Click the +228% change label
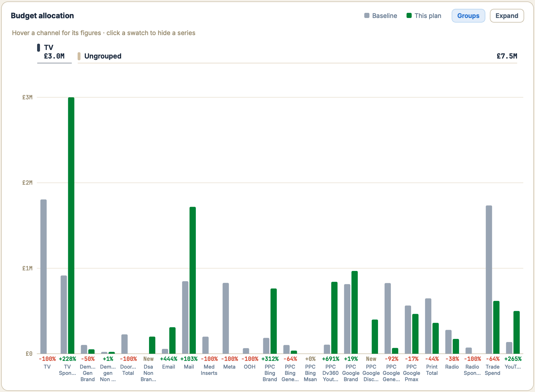Image resolution: width=535 pixels, height=392 pixels. pos(67,359)
